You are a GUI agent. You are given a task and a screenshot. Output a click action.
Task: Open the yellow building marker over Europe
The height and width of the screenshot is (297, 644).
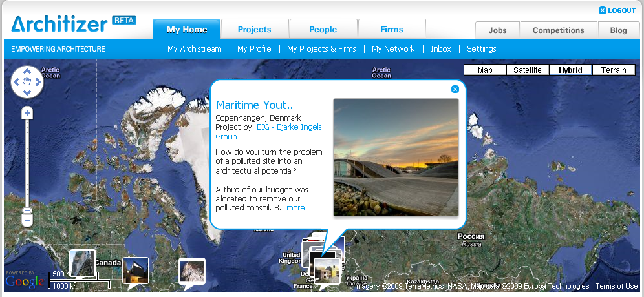(327, 271)
